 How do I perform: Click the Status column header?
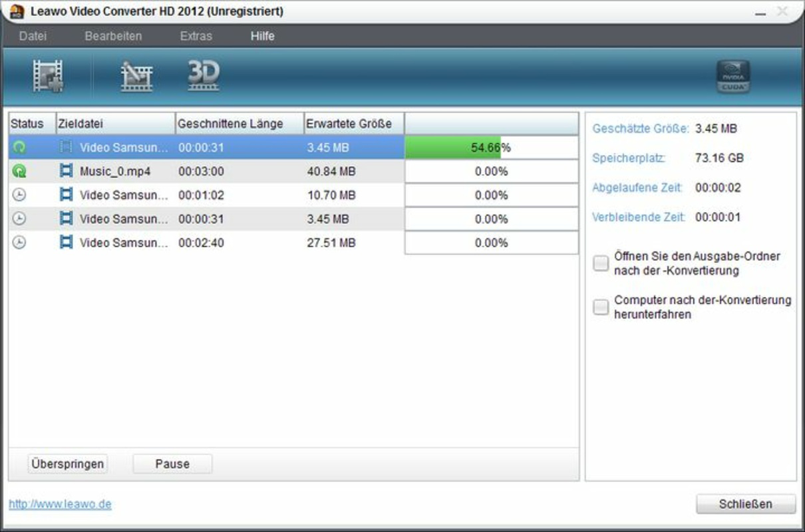click(32, 124)
